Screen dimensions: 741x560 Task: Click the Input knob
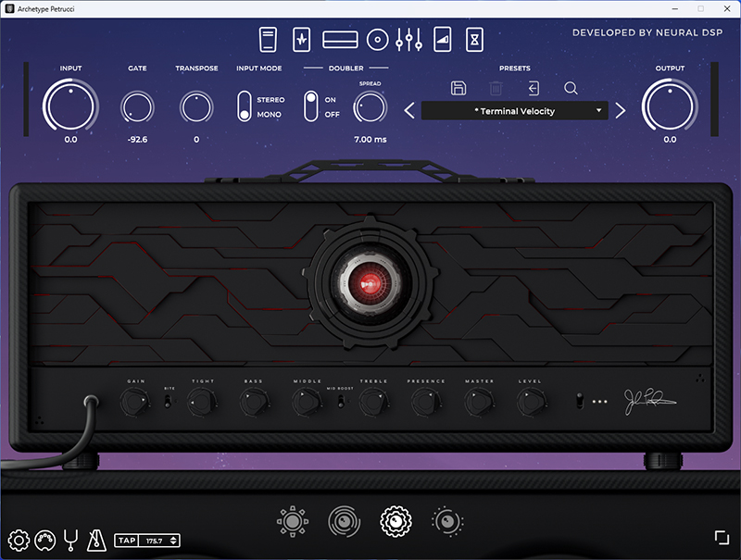click(x=70, y=106)
